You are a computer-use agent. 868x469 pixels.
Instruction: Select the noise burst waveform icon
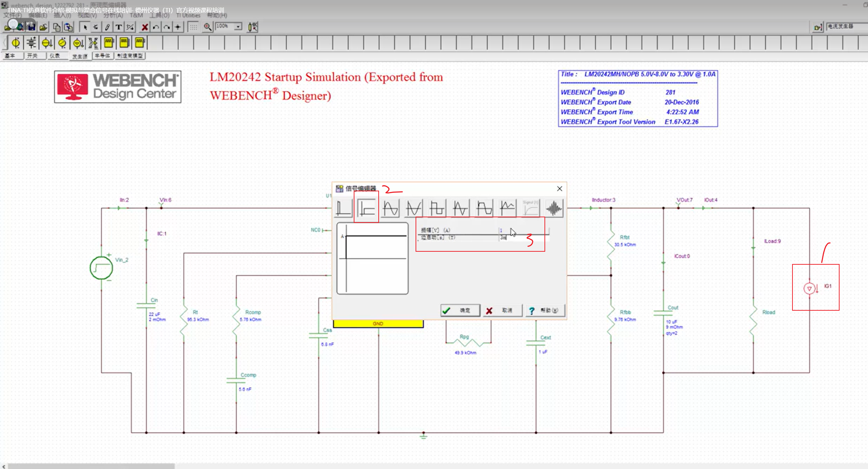[x=554, y=209]
